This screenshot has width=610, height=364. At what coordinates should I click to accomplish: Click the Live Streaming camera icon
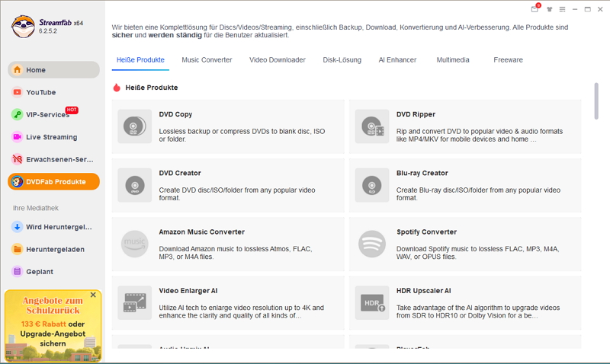tap(17, 137)
